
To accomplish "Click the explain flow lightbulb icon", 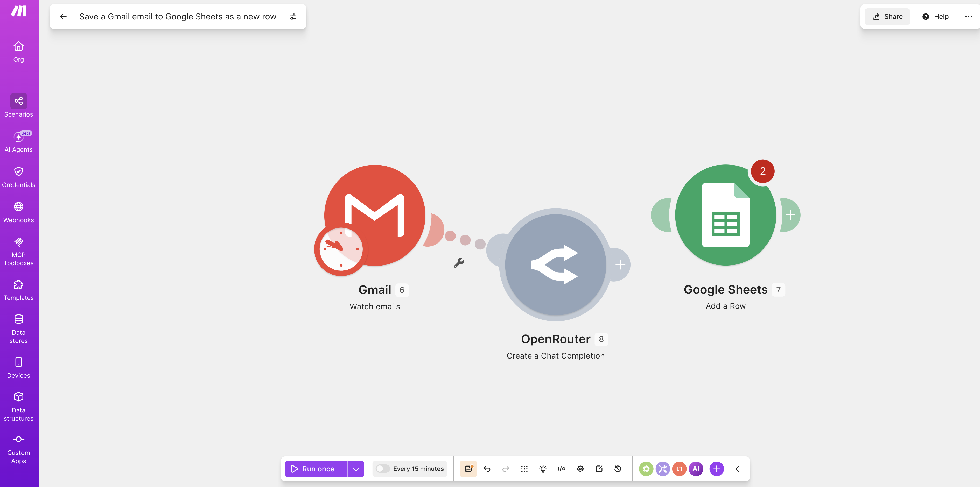I will (543, 469).
